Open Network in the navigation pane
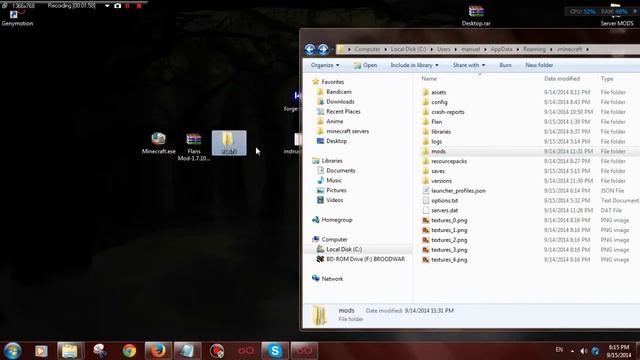 click(x=328, y=279)
